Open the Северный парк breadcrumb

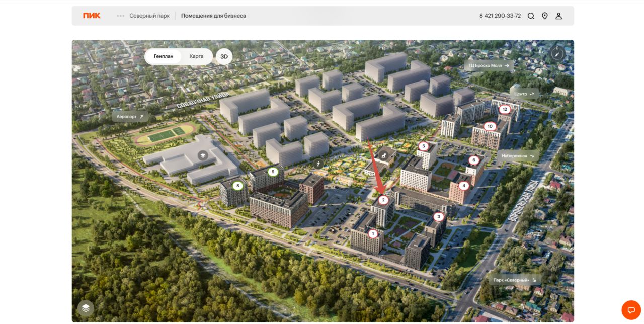tap(149, 16)
